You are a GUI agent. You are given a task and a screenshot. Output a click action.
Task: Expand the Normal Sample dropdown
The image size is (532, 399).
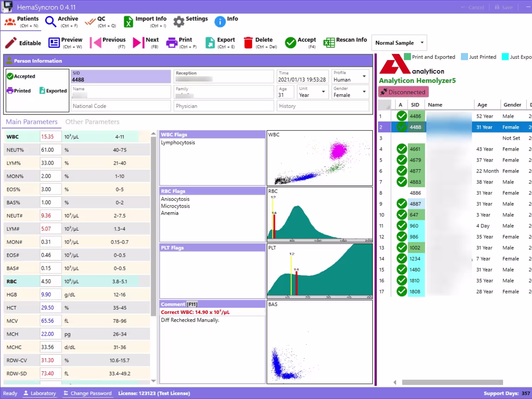(399, 43)
